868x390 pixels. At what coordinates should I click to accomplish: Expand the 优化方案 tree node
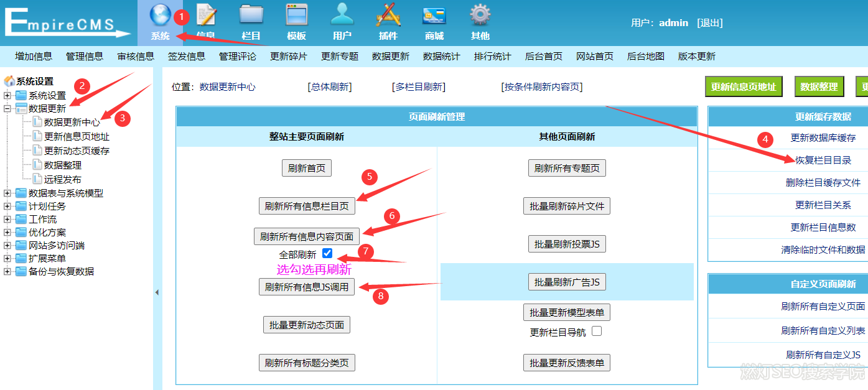[x=7, y=232]
